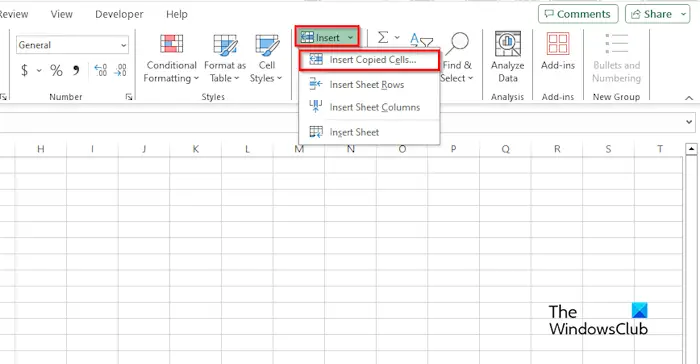The height and width of the screenshot is (364, 700).
Task: Open the Help tab
Action: point(177,14)
